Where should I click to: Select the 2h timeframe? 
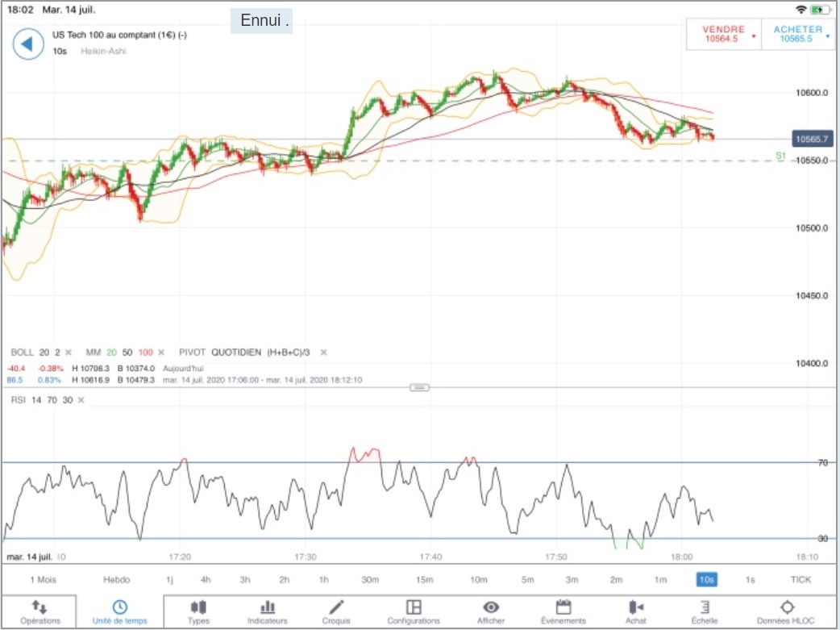[284, 580]
